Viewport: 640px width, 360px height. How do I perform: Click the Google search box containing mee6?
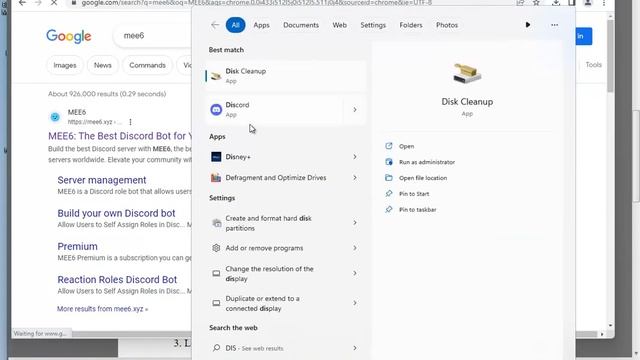(x=153, y=36)
